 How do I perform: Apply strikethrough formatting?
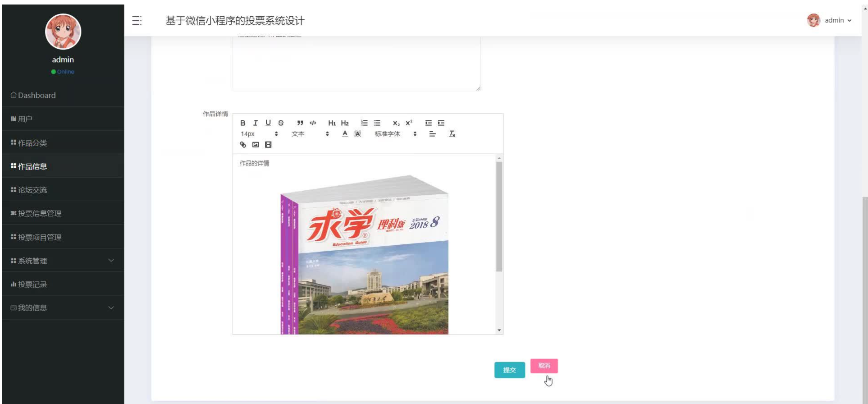tap(281, 123)
